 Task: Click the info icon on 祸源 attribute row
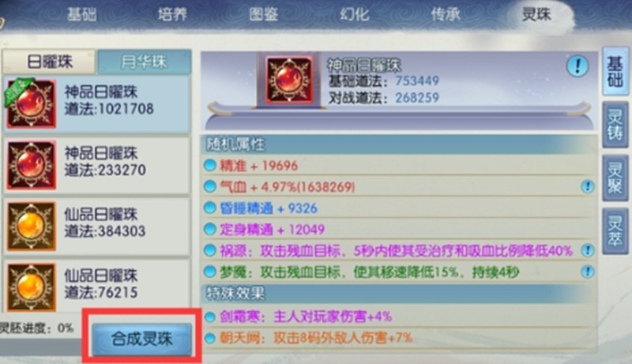[x=587, y=250]
